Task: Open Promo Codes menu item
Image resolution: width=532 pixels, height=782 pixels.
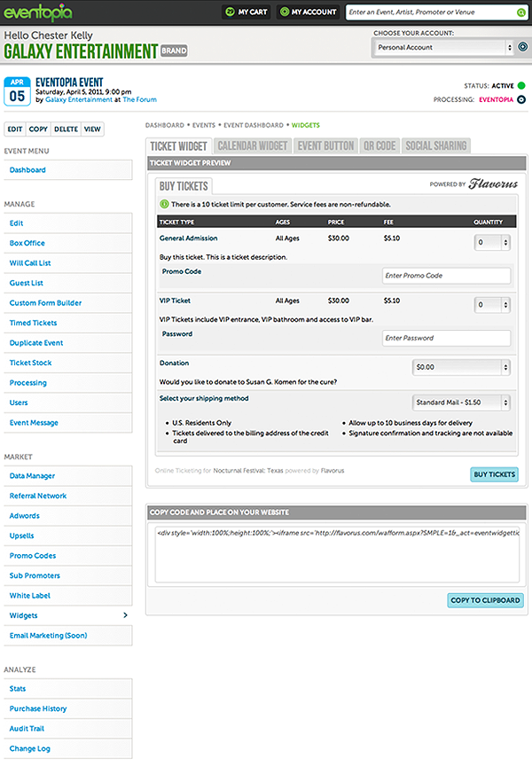Action: pyautogui.click(x=67, y=556)
